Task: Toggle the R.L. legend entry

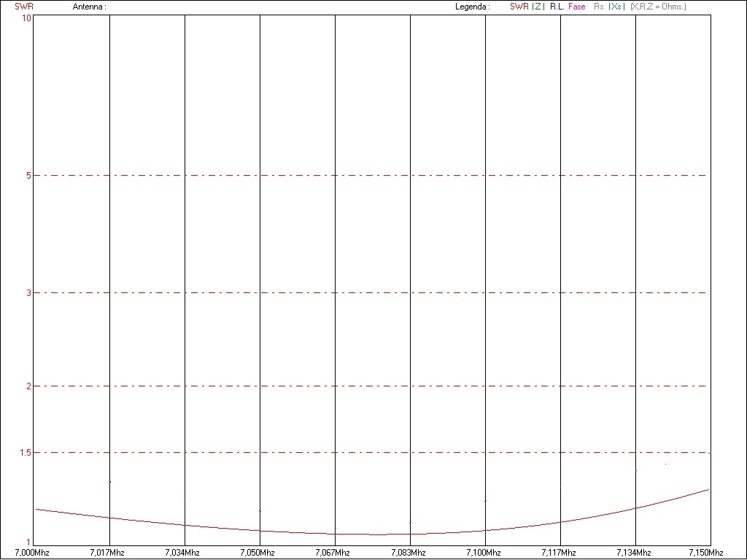Action: coord(557,7)
